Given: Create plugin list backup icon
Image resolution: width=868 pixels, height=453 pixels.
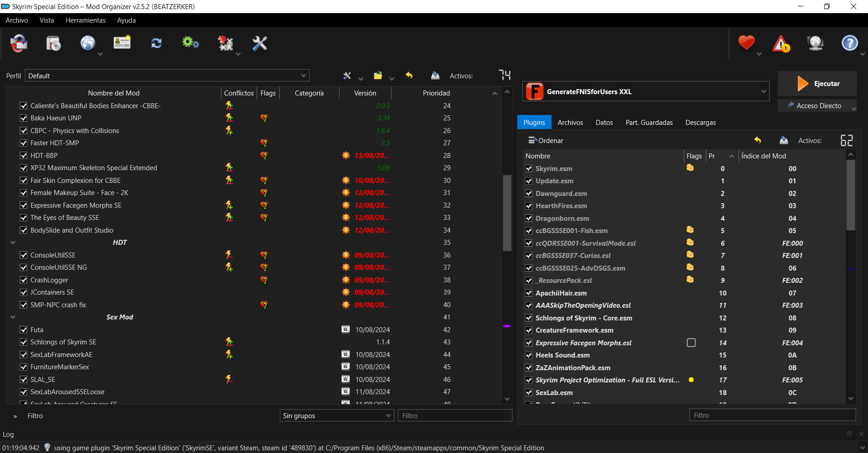Looking at the screenshot, I should [x=784, y=140].
